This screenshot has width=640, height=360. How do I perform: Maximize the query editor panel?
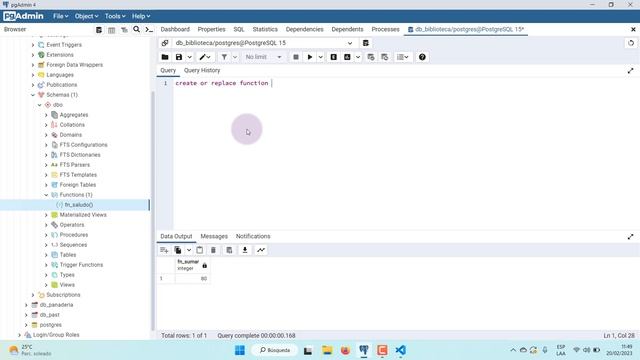[631, 71]
